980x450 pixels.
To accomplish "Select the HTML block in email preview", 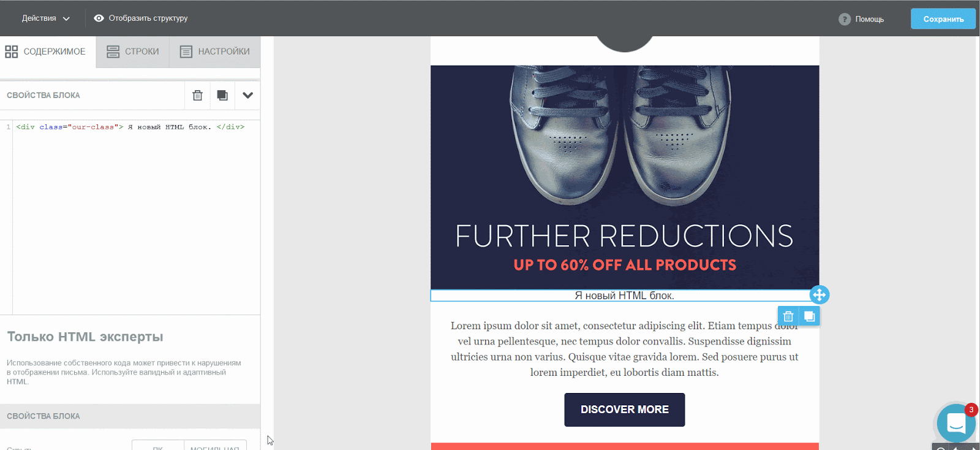I will point(624,296).
